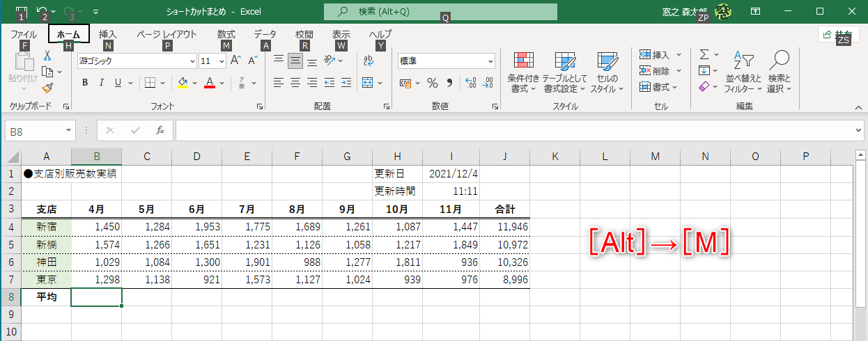Image resolution: width=868 pixels, height=341 pixels.
Task: Select cell J4 containing 11,946
Action: point(504,227)
